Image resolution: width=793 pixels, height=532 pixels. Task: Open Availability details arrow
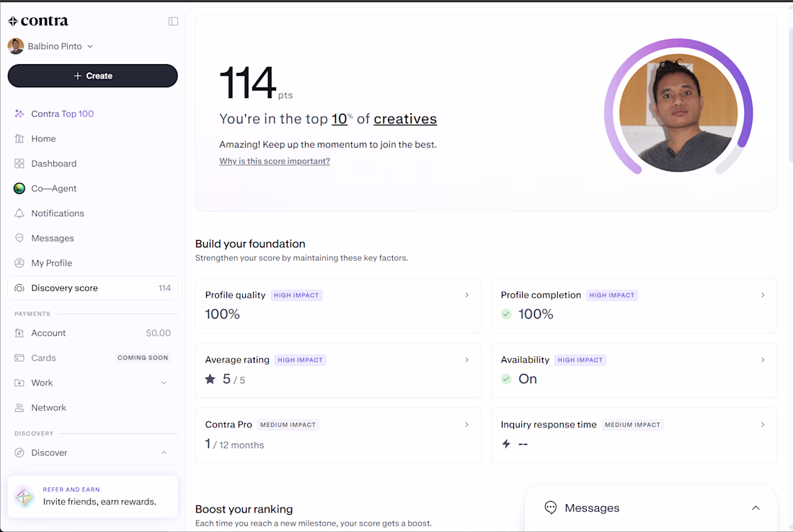[x=763, y=360]
